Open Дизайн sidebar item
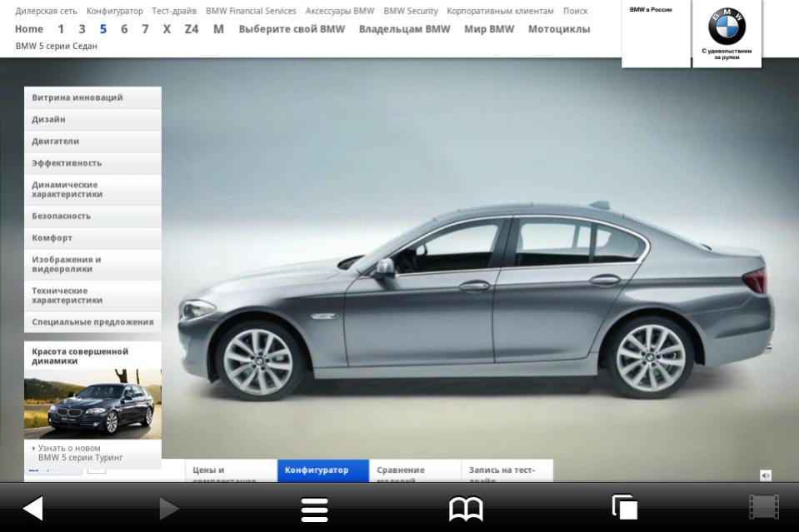This screenshot has width=799, height=532. click(92, 119)
